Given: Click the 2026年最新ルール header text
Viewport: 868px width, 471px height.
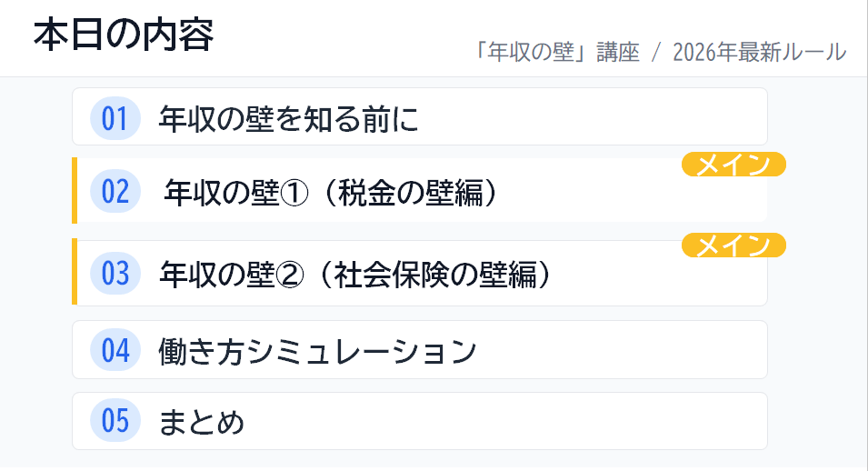Looking at the screenshot, I should coord(760,52).
